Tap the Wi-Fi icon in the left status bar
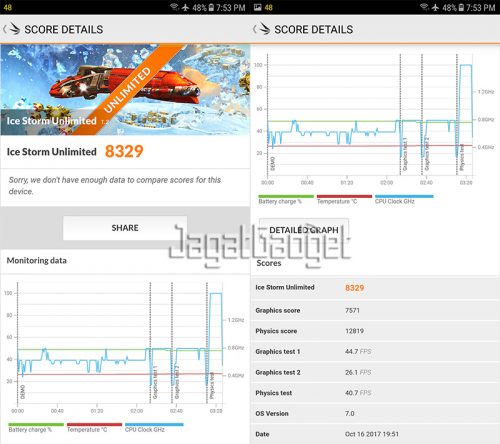 coord(174,7)
